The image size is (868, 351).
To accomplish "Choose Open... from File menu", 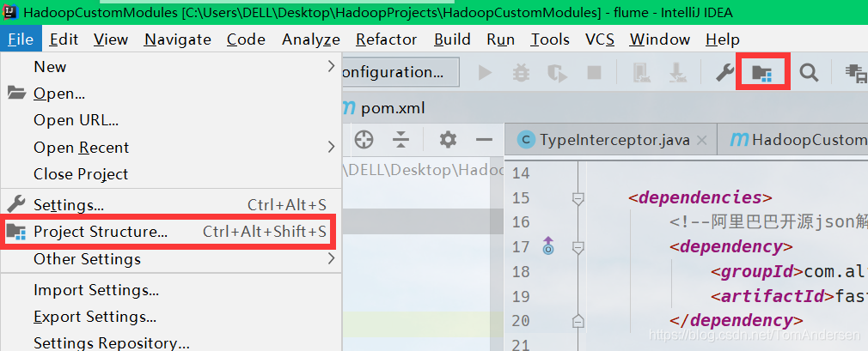I will click(171, 94).
